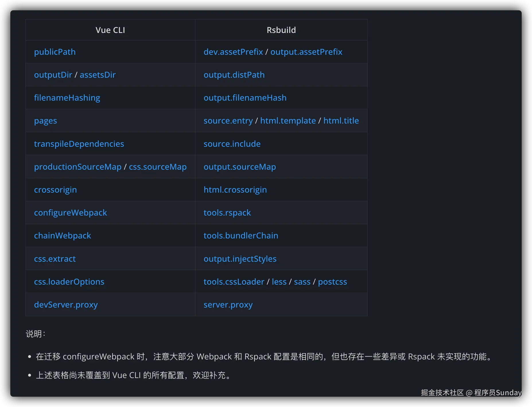Click the 说明: heading text

36,334
